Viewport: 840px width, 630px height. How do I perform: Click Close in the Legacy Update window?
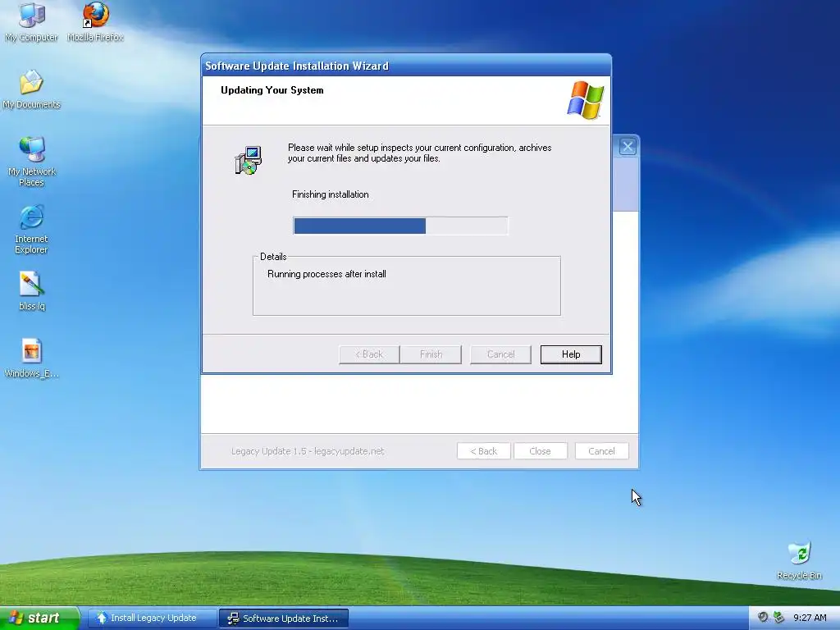pos(540,451)
